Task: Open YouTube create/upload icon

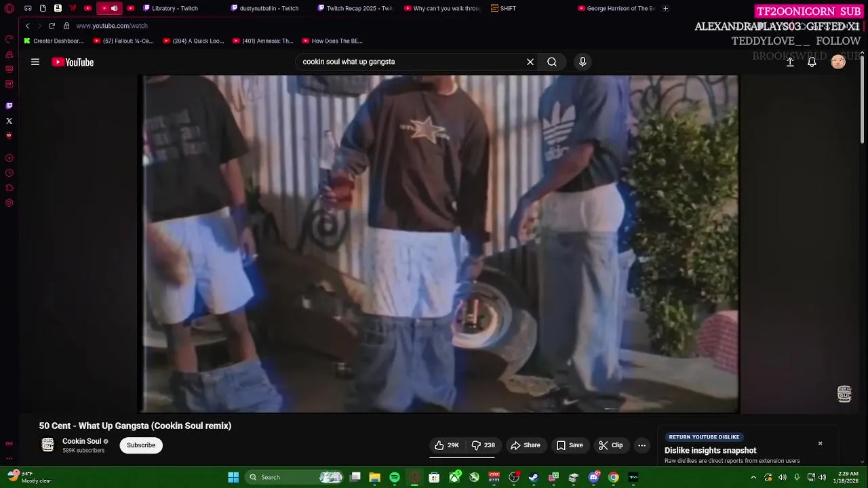Action: [790, 62]
